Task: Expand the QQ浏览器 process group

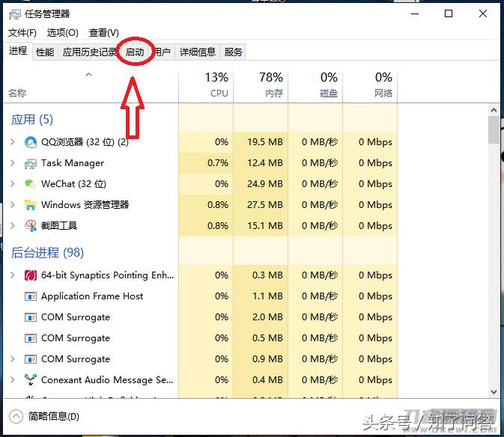Action: click(x=13, y=141)
